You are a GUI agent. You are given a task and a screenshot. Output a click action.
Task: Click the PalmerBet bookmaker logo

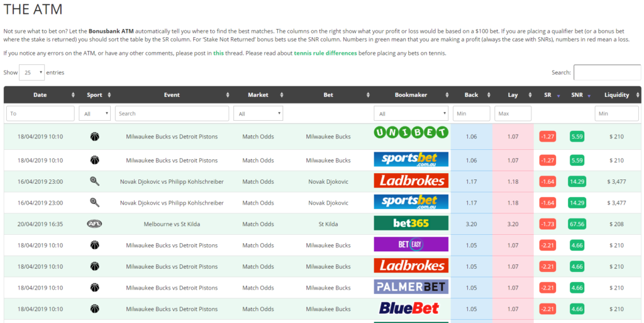(x=411, y=287)
